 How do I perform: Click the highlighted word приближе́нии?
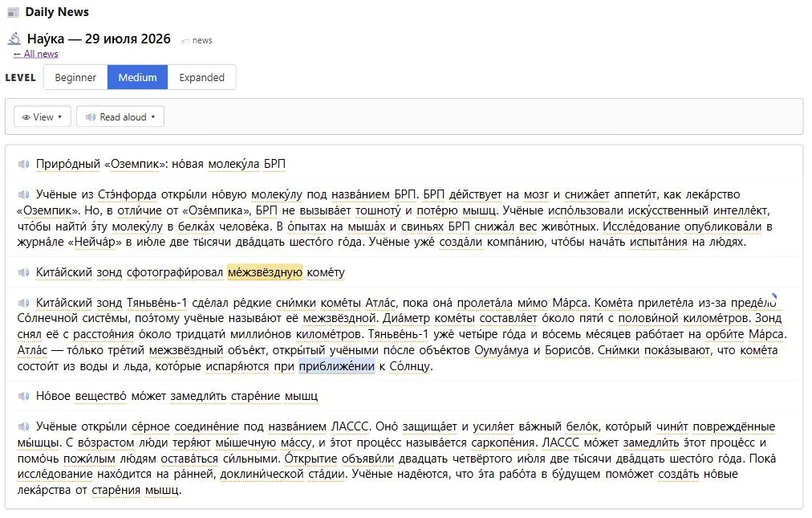tap(337, 366)
